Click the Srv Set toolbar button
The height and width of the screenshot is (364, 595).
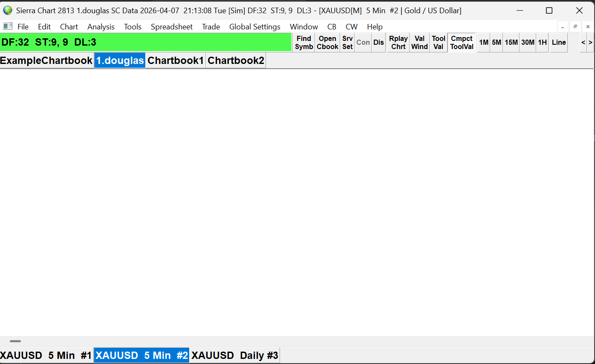(347, 43)
